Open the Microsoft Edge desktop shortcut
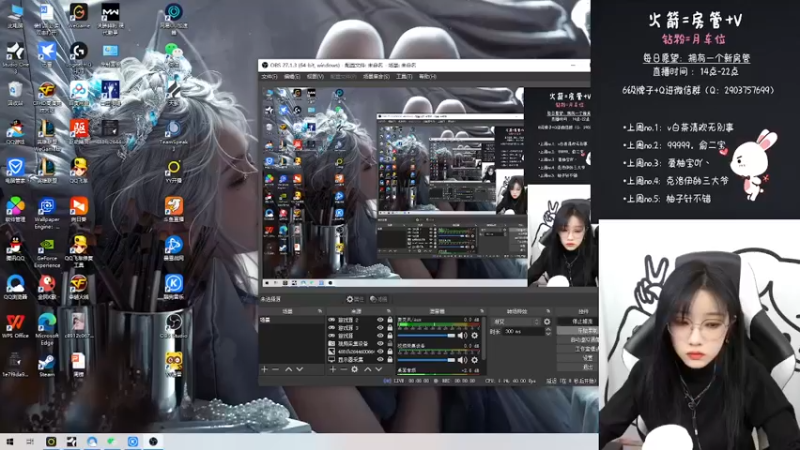The height and width of the screenshot is (450, 800). tap(47, 330)
